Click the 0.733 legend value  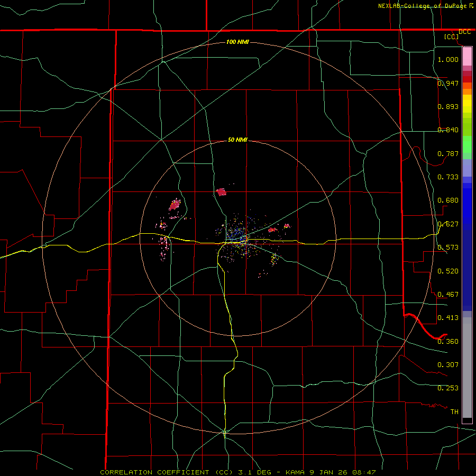click(x=448, y=177)
